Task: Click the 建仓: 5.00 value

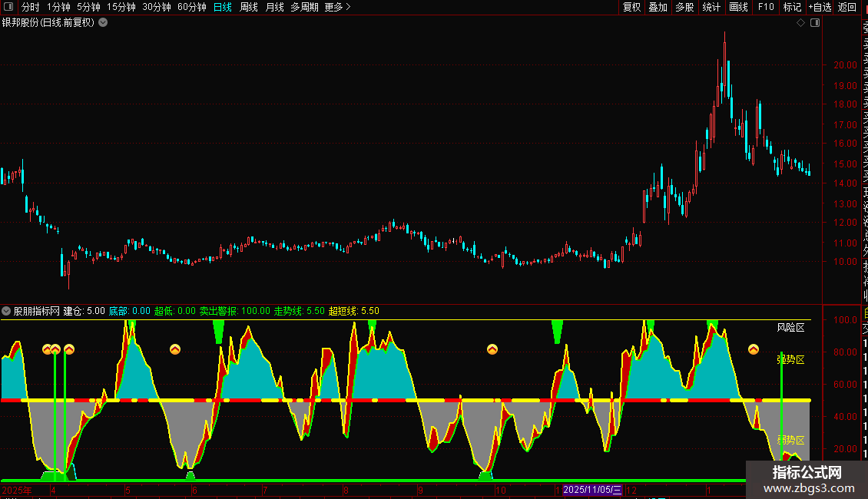Action: tap(84, 311)
